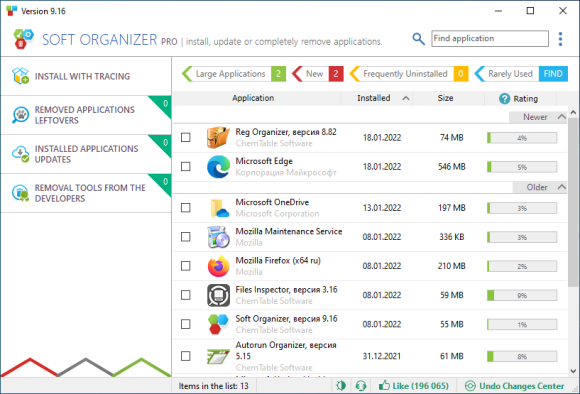The height and width of the screenshot is (394, 580).
Task: Check the Mozilla Firefox checkbox
Action: pyautogui.click(x=186, y=266)
